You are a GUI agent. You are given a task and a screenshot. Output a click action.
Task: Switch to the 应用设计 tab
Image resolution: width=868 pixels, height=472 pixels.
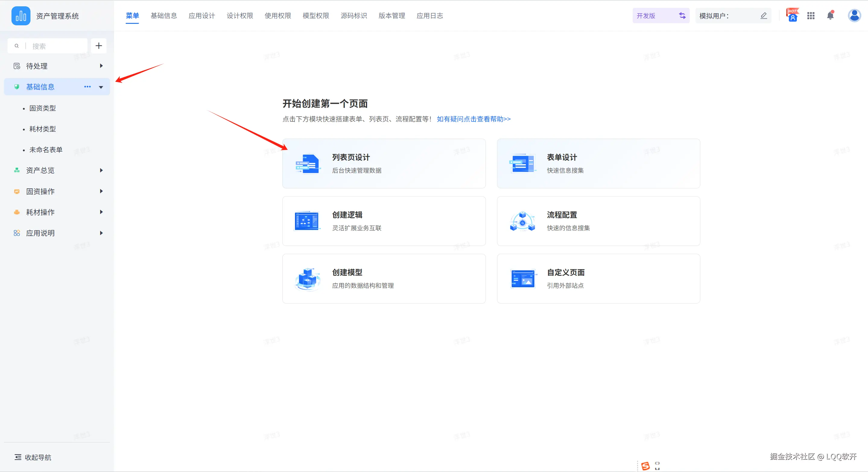[201, 15]
